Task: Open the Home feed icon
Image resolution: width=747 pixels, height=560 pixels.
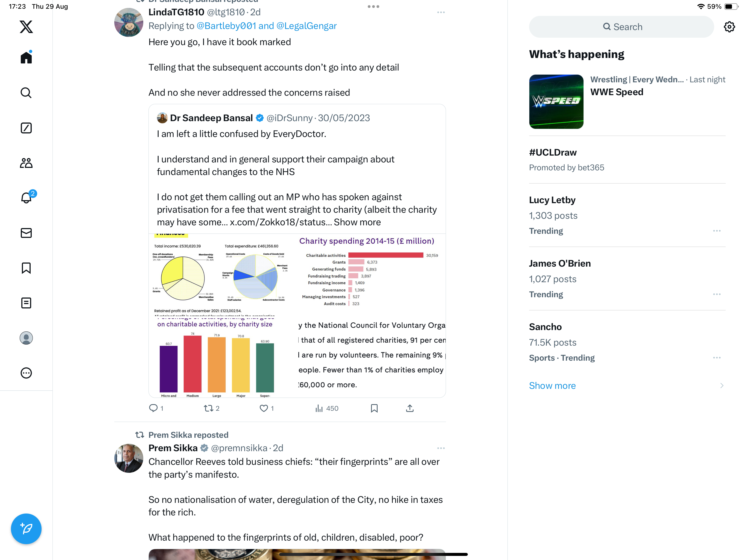Action: 26,57
